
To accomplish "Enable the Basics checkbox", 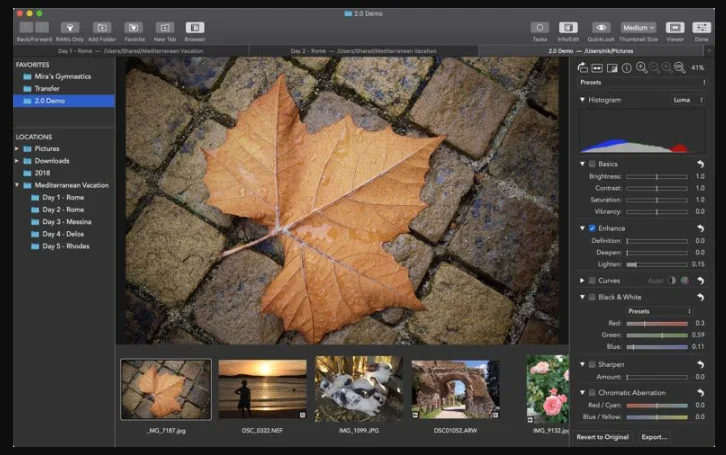I will (x=592, y=164).
